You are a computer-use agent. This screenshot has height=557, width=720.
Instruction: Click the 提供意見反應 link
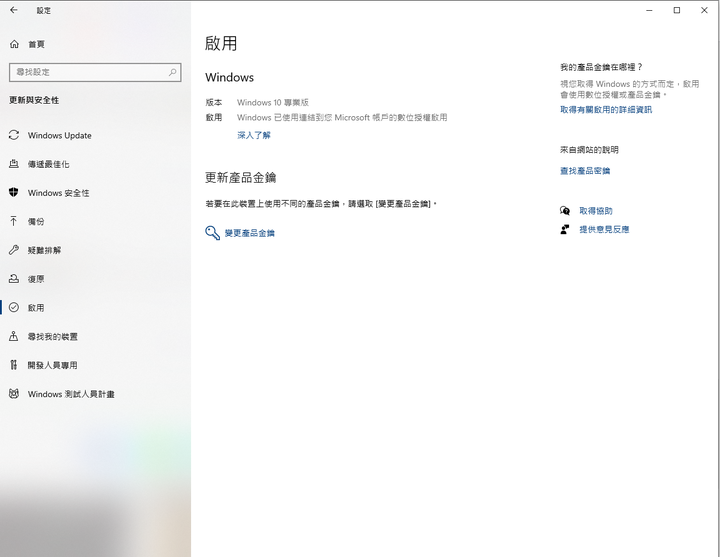604,229
